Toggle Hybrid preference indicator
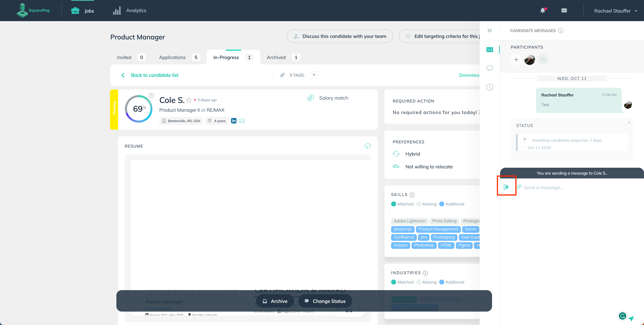Viewport: 644px width, 325px height. click(396, 153)
